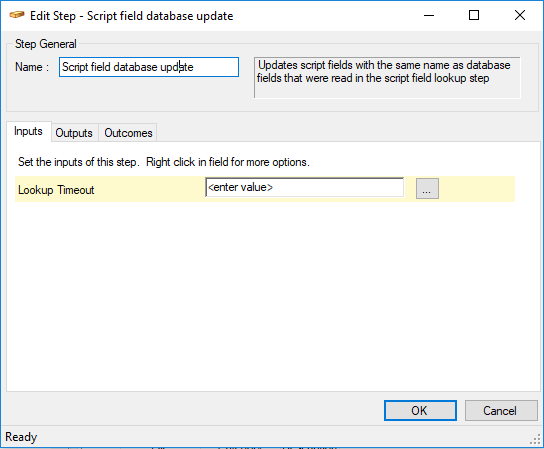The width and height of the screenshot is (544, 449).
Task: Close the Edit Step dialog
Action: 520,16
